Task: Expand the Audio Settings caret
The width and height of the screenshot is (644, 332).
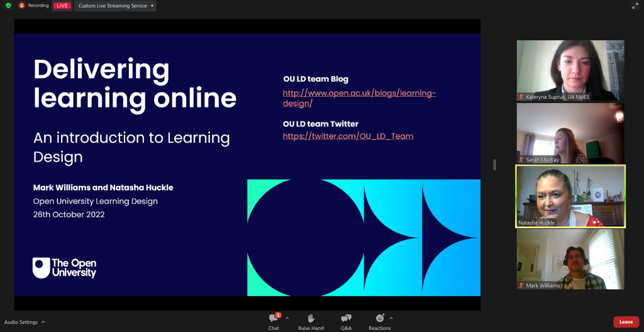Action: (x=43, y=322)
